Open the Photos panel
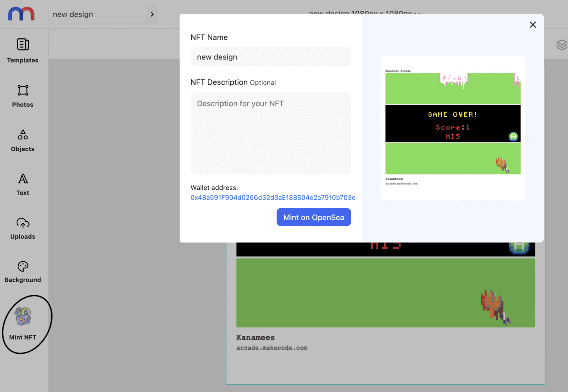This screenshot has height=392, width=568. pyautogui.click(x=23, y=96)
